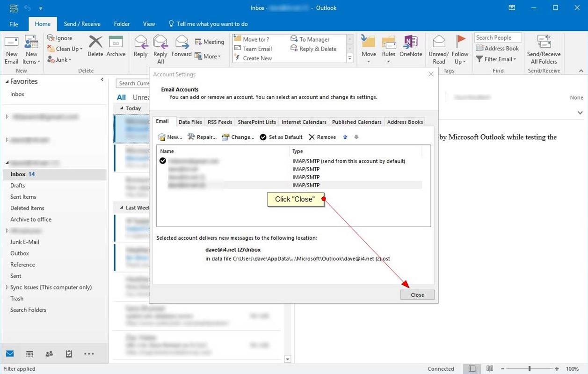Viewport: 588px width, 374px height.
Task: Open the New Items dropdown
Action: (31, 50)
